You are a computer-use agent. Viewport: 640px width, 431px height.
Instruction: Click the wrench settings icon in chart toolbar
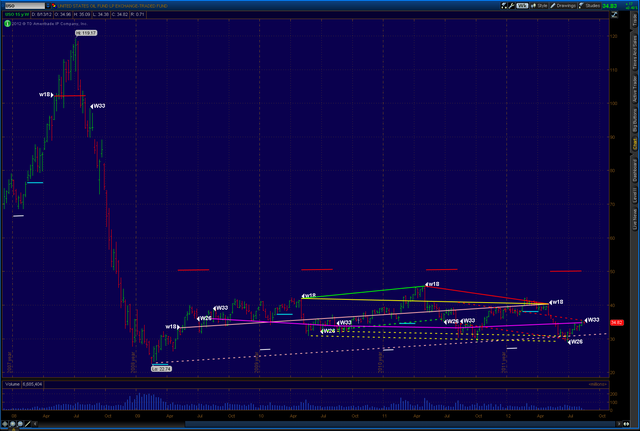tap(514, 6)
